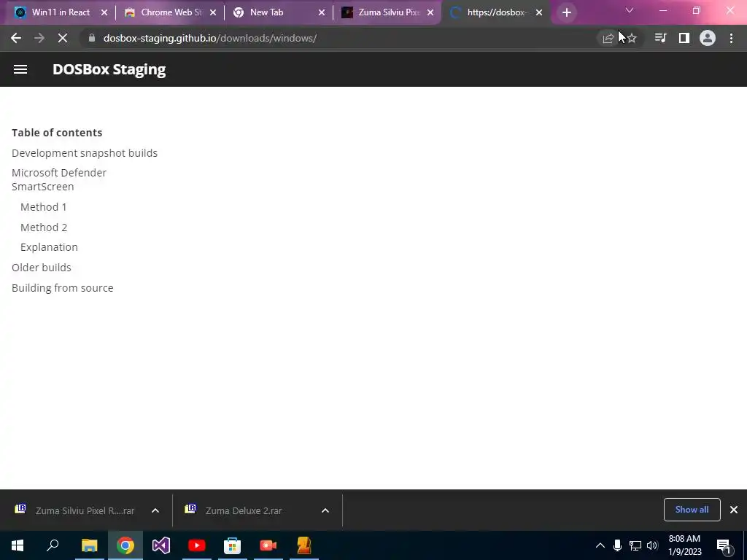Stop loading the current page

point(63,38)
